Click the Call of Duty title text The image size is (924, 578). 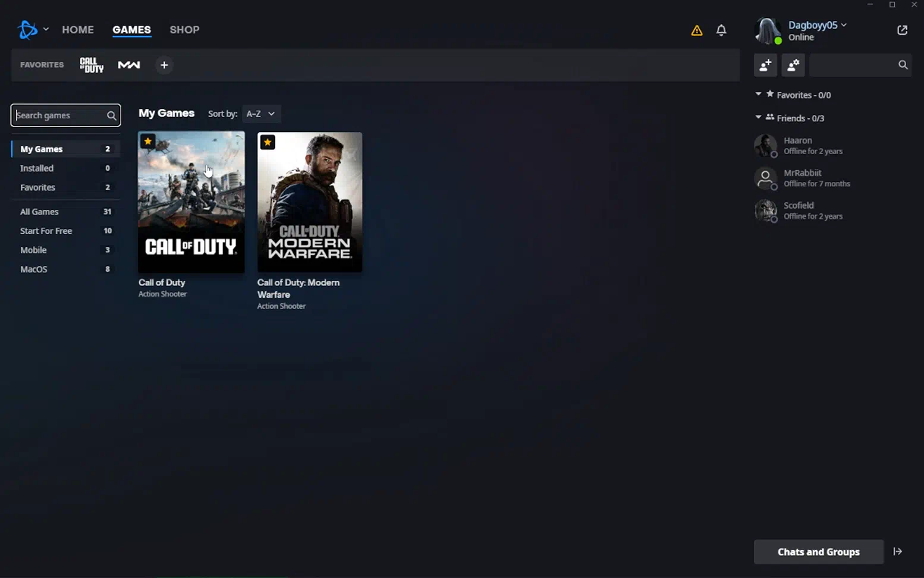162,282
